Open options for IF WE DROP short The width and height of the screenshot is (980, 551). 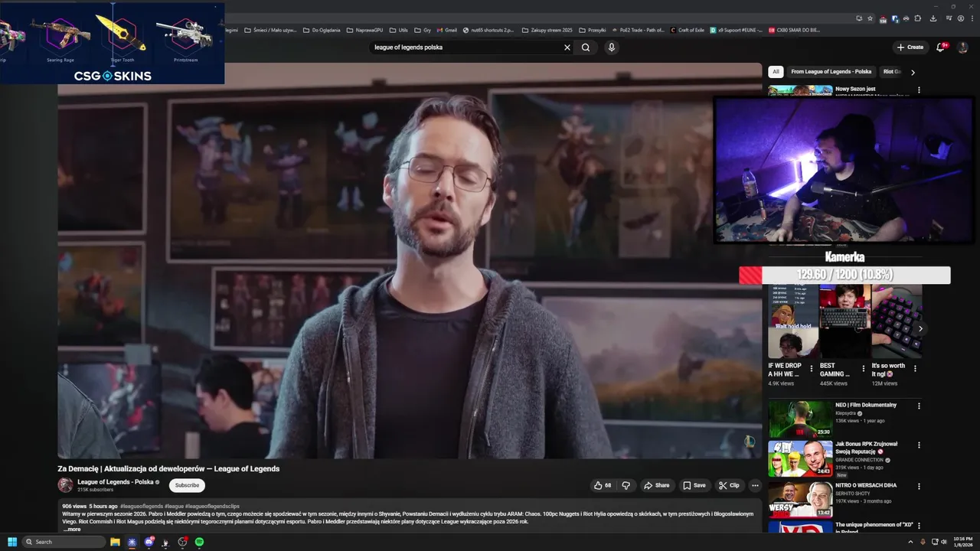pyautogui.click(x=812, y=369)
